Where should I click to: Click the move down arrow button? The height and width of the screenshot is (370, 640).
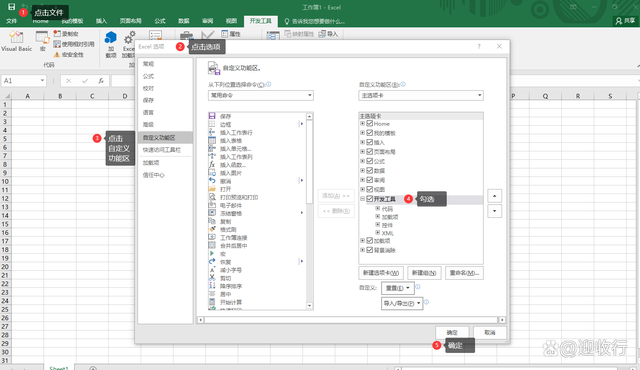pyautogui.click(x=494, y=211)
